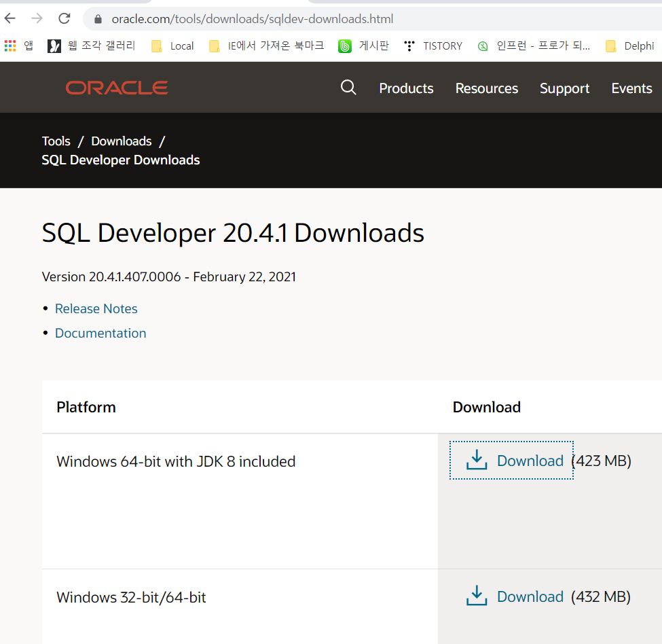
Task: Reload the page with the refresh icon
Action: 65,18
